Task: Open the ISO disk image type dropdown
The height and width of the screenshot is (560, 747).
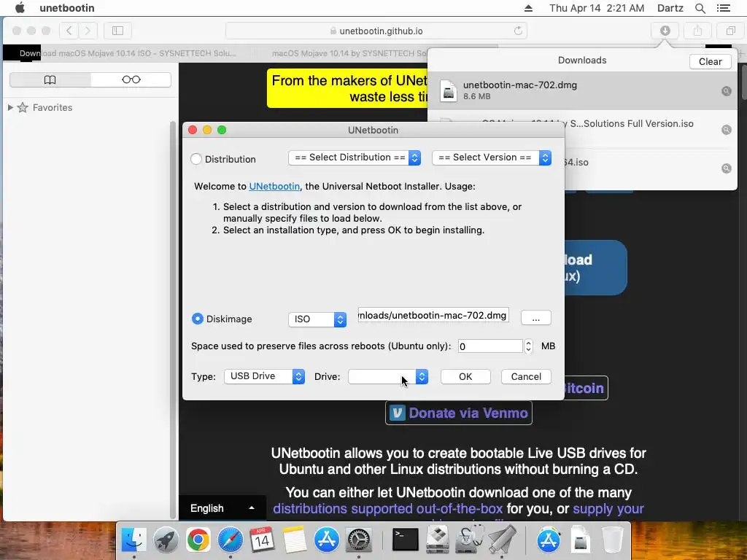Action: click(317, 319)
